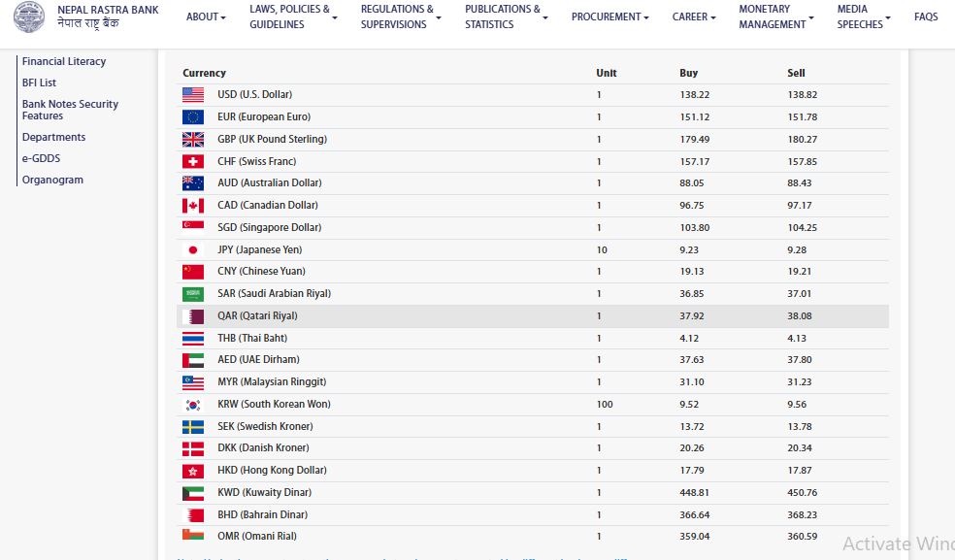The width and height of the screenshot is (955, 560).
Task: Click the CHF buy rate 157.17
Action: tap(694, 161)
